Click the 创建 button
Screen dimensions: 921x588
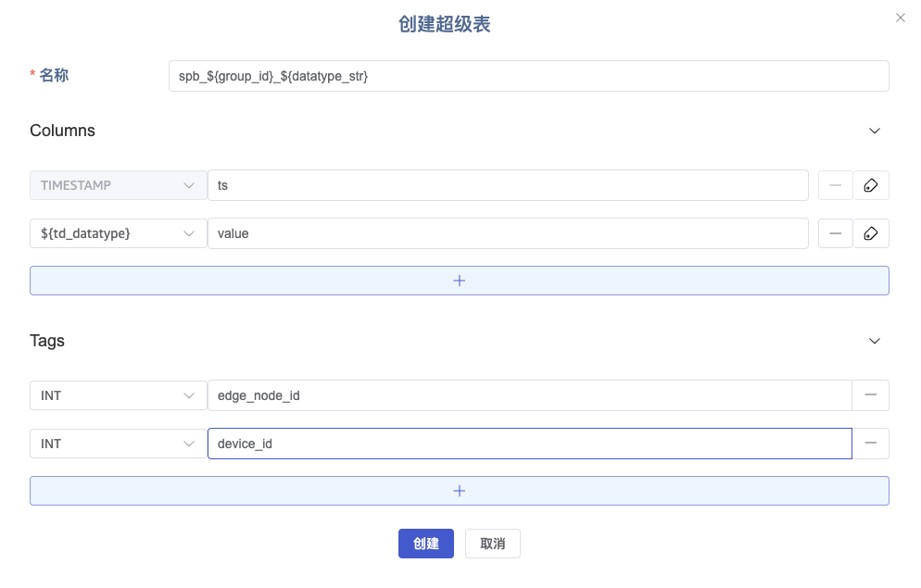[425, 544]
